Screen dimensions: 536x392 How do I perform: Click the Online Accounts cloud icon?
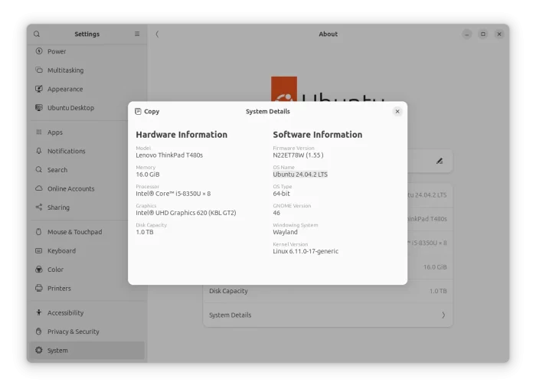click(39, 188)
